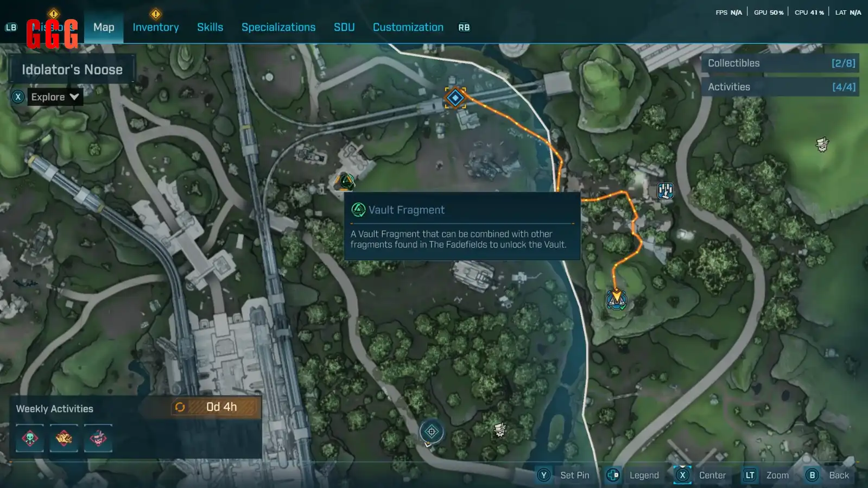868x488 pixels.
Task: Click the FPS N/A readout
Action: click(x=728, y=12)
